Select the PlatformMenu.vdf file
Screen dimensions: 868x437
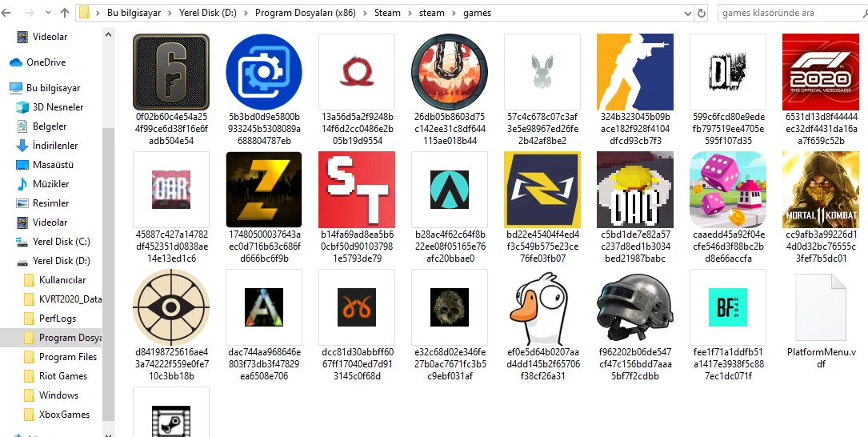click(x=820, y=307)
